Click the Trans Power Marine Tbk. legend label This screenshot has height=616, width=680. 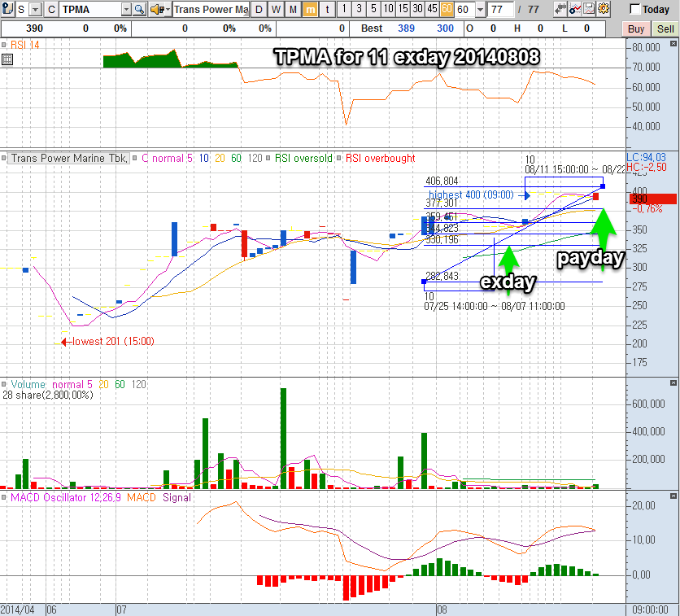68,159
